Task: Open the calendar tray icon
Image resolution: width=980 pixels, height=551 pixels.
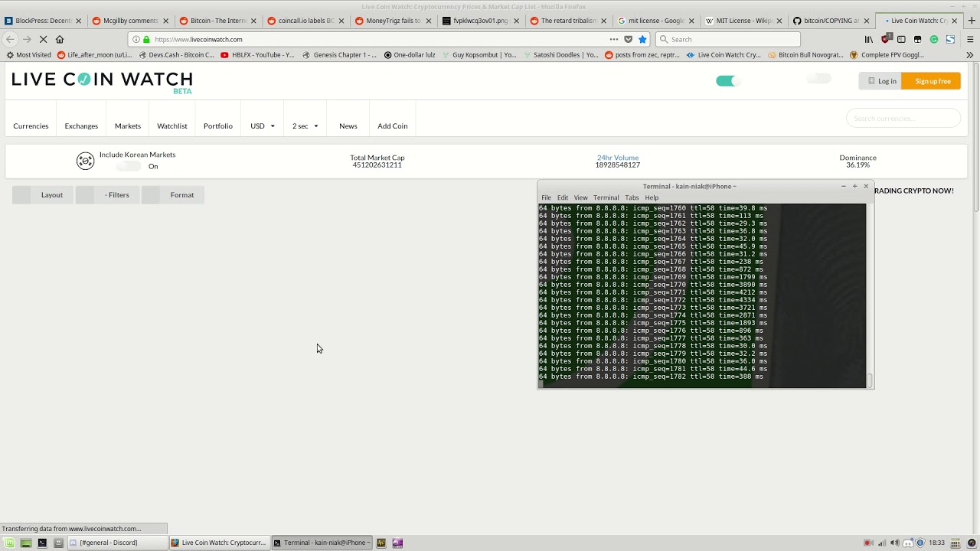Action: pyautogui.click(x=955, y=543)
